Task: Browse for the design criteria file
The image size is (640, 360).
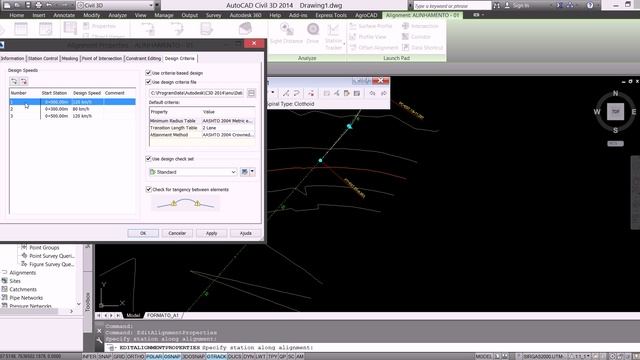Action: (251, 93)
